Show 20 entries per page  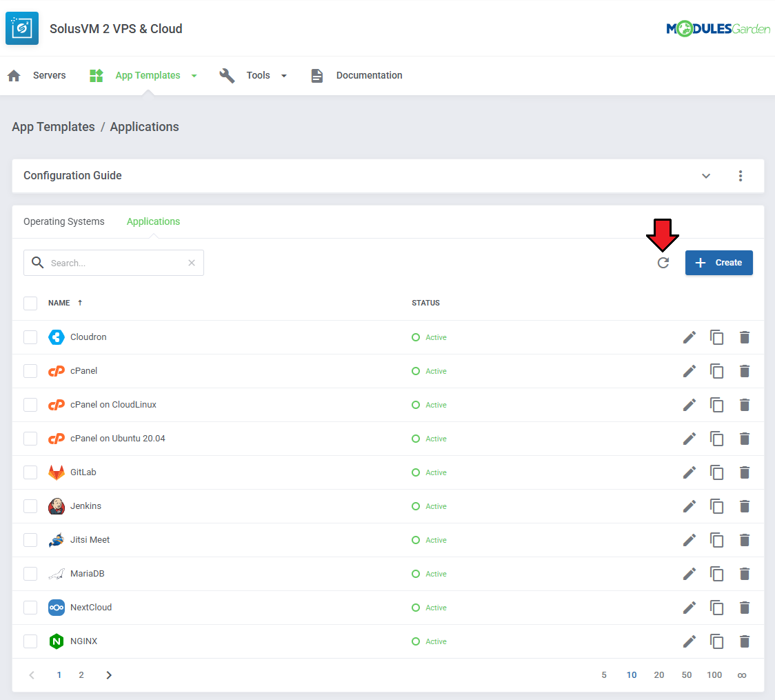coord(659,675)
